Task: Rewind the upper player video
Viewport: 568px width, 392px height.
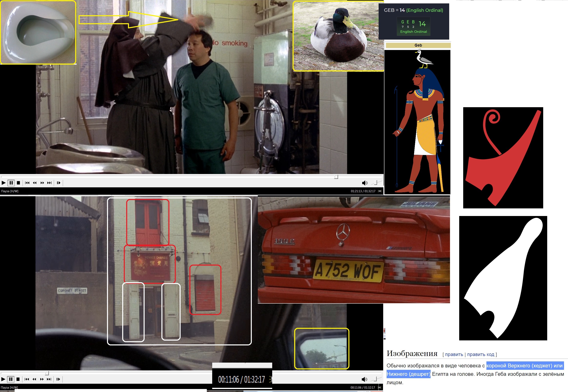Action: coord(35,183)
